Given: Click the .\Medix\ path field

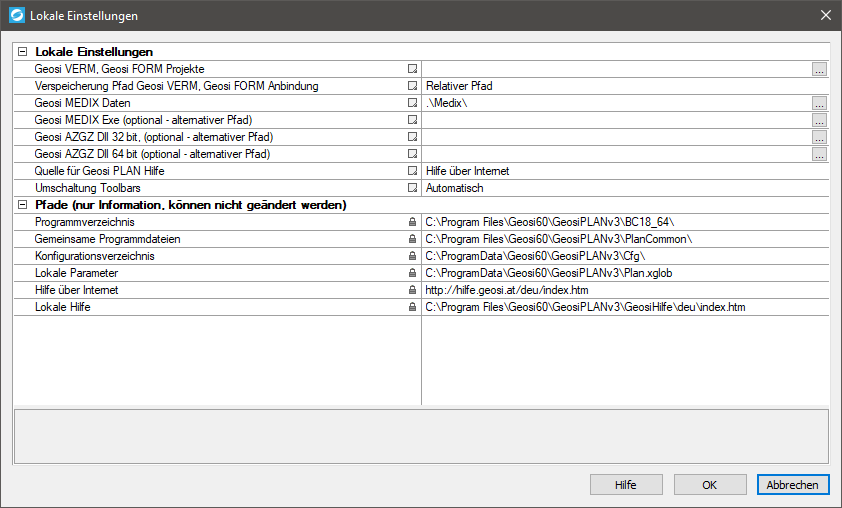Looking at the screenshot, I should point(616,103).
